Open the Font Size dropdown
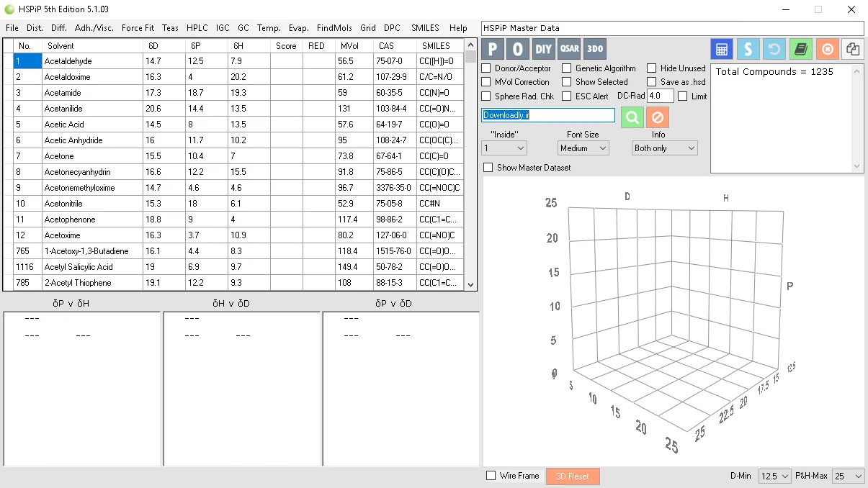Viewport: 868px width, 488px height. pyautogui.click(x=583, y=148)
